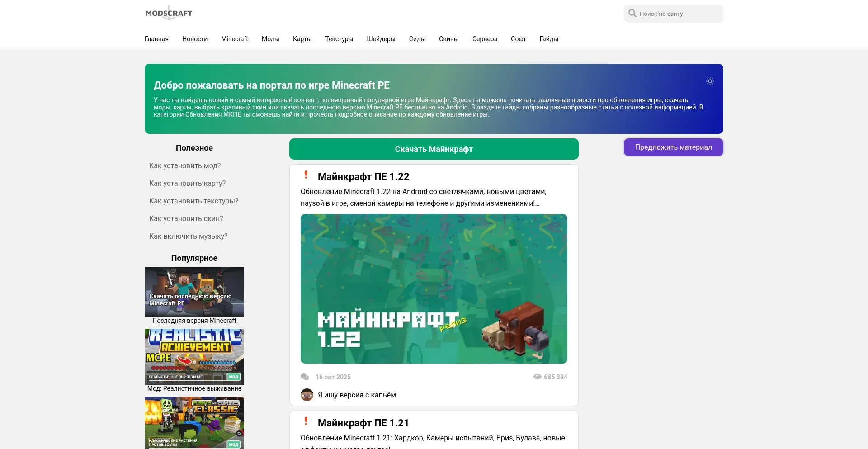Select Текстуры in the navigation
This screenshot has height=449, width=868.
tap(339, 39)
